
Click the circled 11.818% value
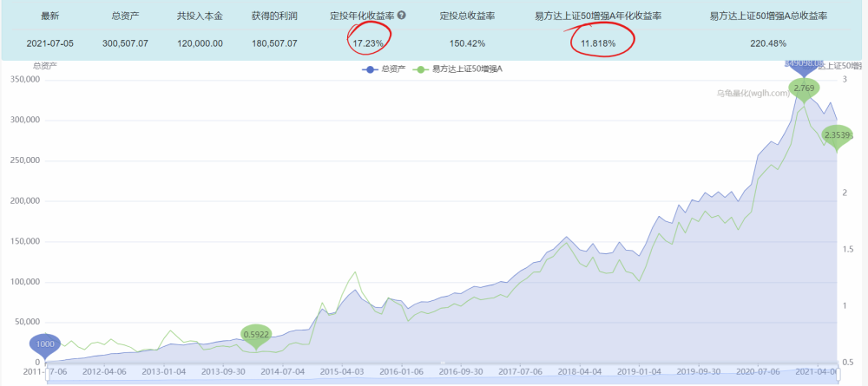600,43
